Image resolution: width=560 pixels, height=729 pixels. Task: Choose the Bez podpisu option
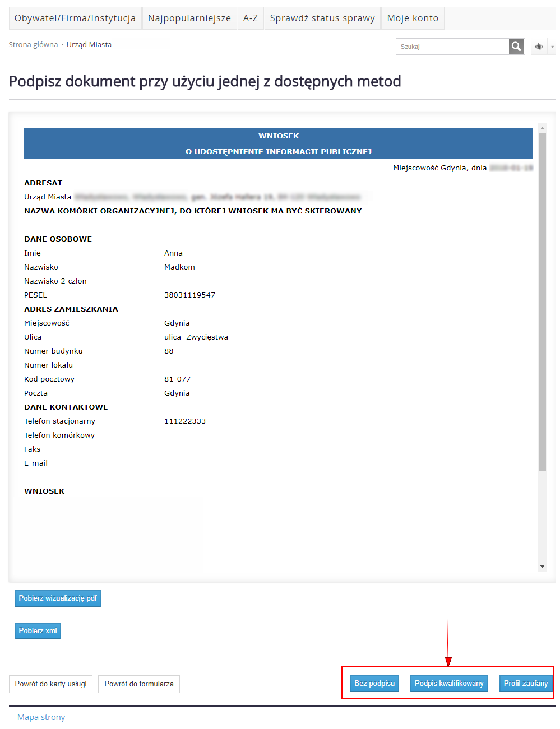(x=374, y=684)
